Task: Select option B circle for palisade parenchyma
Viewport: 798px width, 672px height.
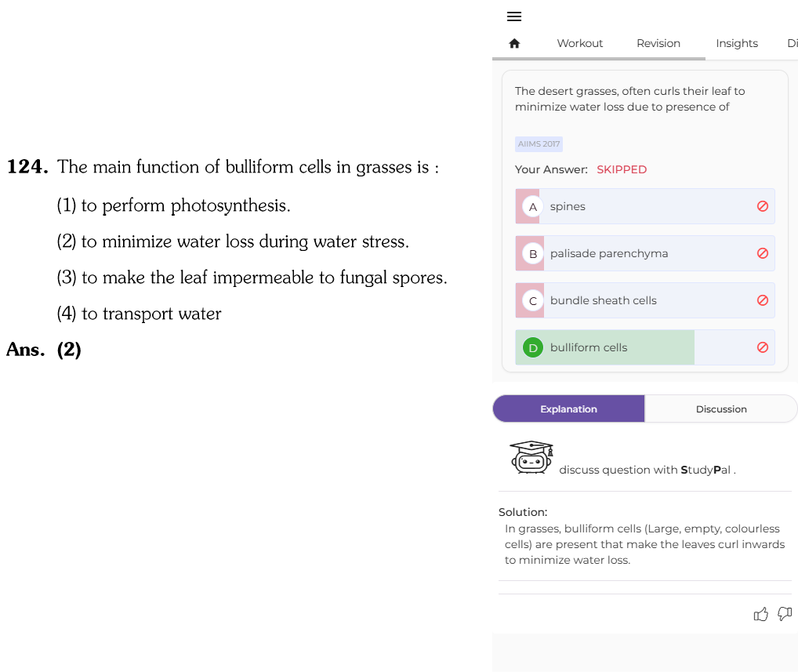Action: tap(533, 253)
